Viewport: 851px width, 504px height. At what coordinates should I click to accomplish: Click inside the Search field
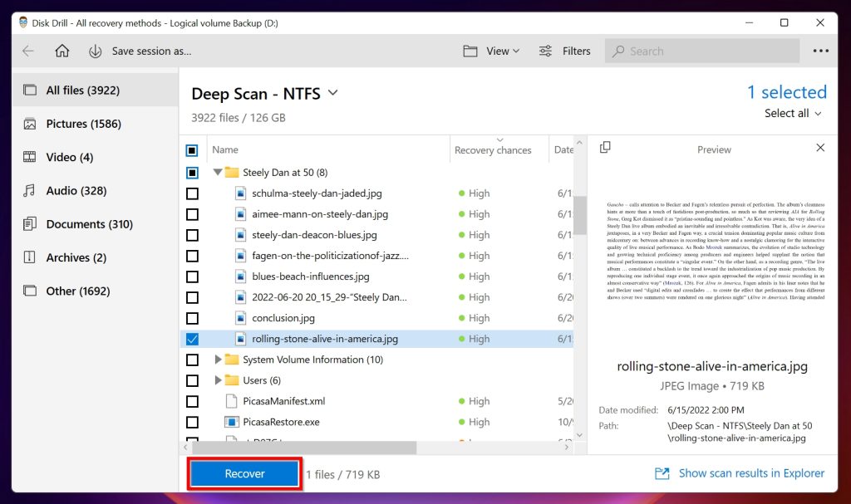(701, 51)
